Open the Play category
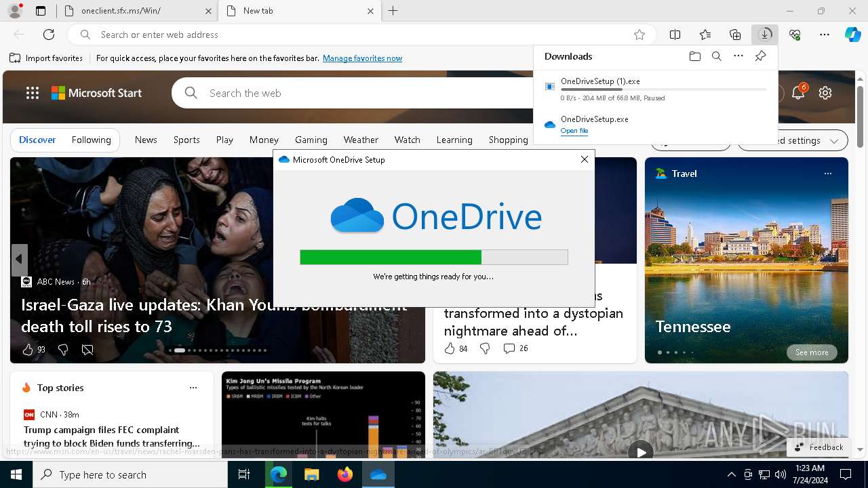Image resolution: width=868 pixels, height=488 pixels. pyautogui.click(x=224, y=140)
